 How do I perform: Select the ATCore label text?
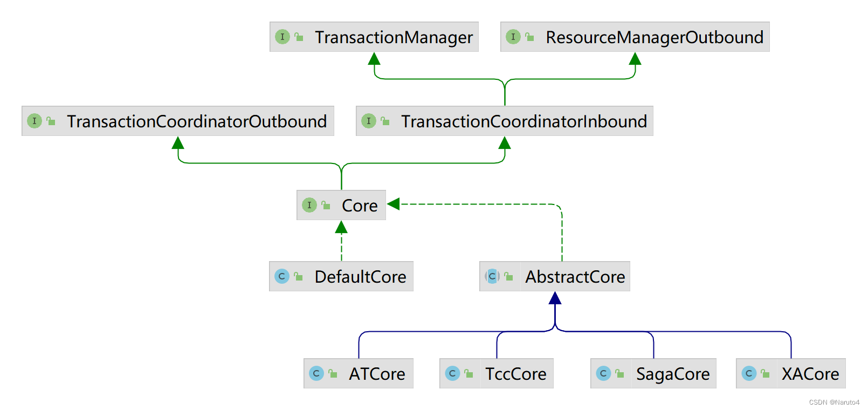coord(377,374)
